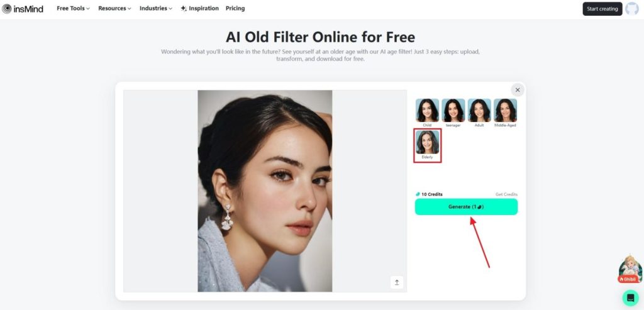Open the green chat support icon
This screenshot has width=644, height=310.
tap(630, 297)
